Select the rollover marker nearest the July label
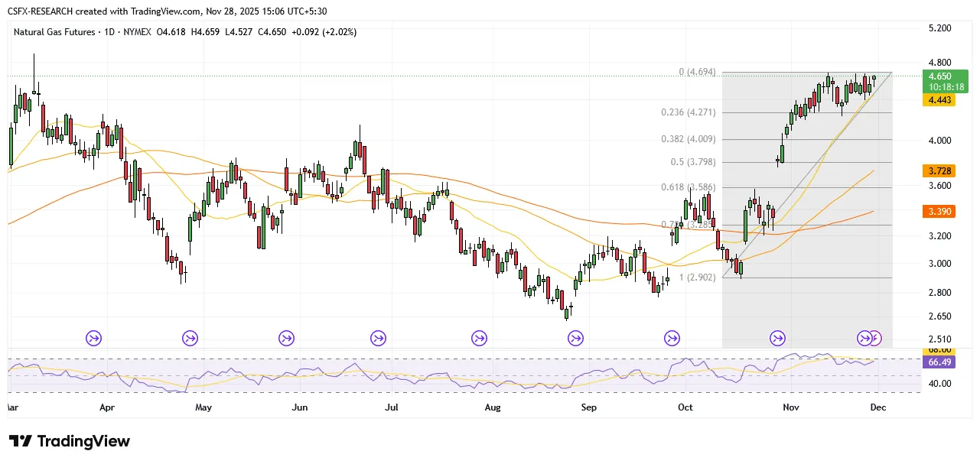980x464 pixels. pos(378,337)
